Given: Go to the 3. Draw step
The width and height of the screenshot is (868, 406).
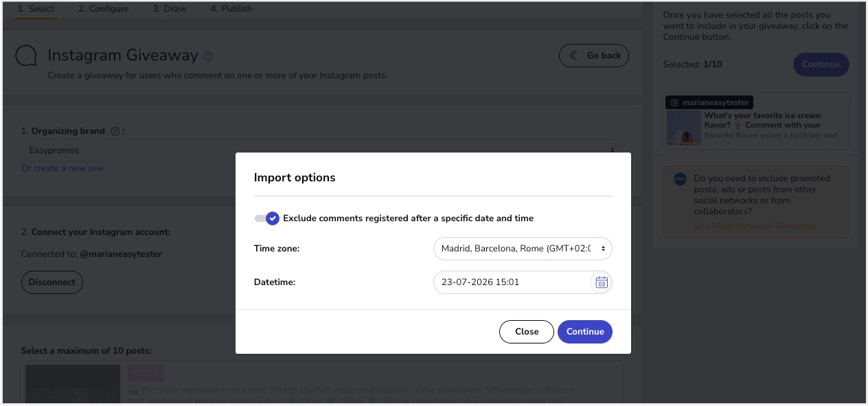Looking at the screenshot, I should tap(170, 9).
